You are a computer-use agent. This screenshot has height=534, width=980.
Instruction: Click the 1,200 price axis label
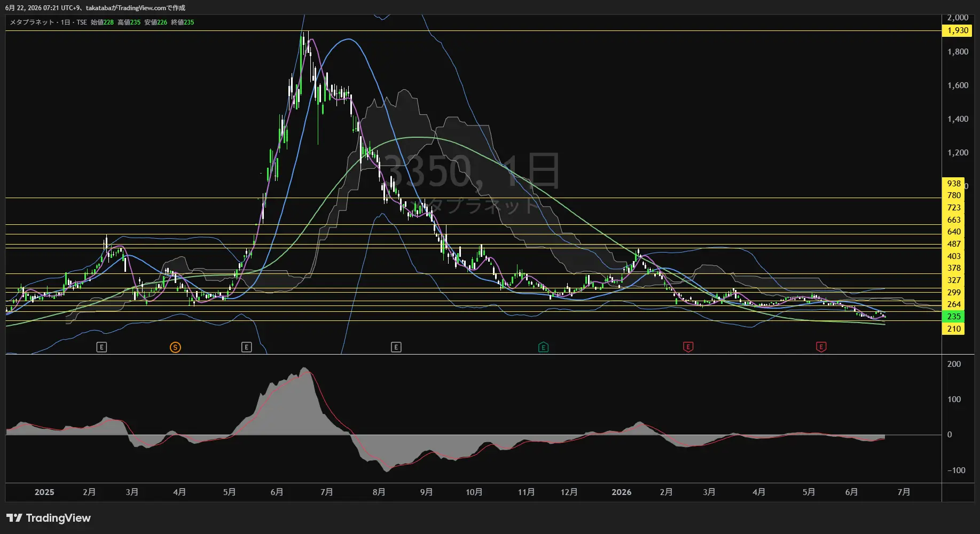[x=958, y=153]
